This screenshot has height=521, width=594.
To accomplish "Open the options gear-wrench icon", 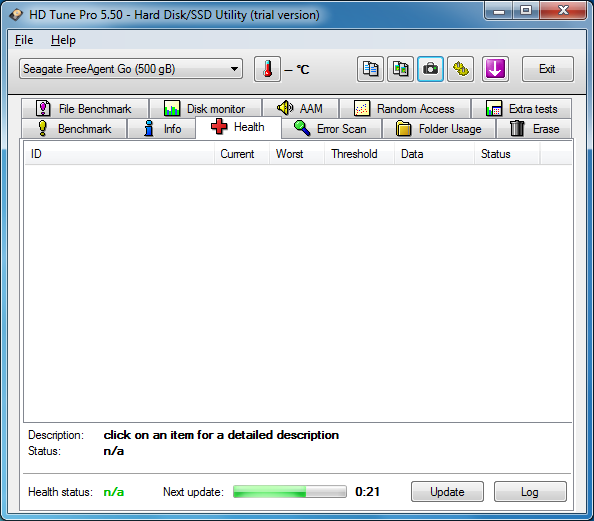I will (x=460, y=69).
